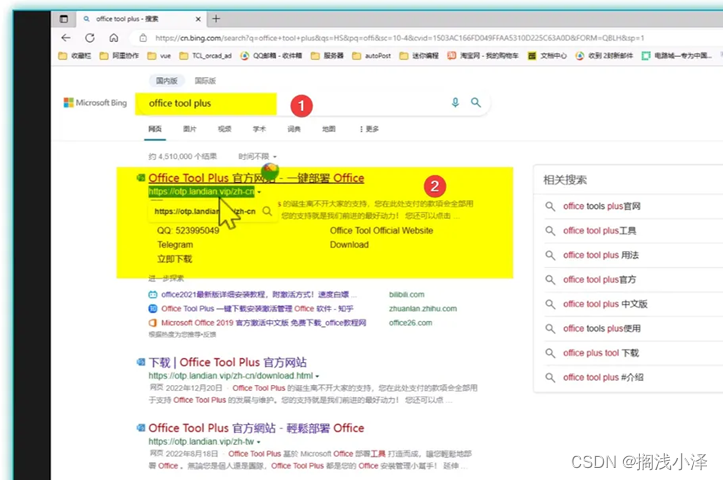Open the 电路城 bookmark

677,56
